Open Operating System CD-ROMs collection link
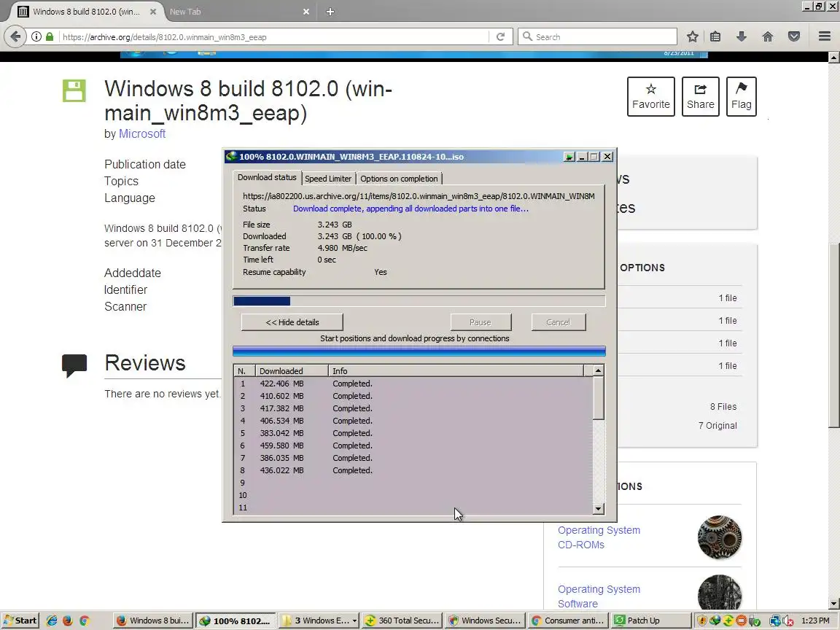840x630 pixels. click(x=599, y=537)
